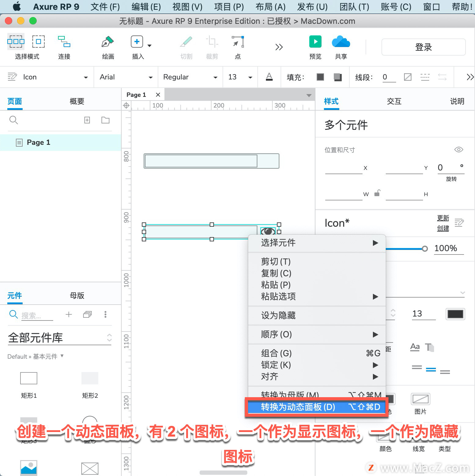The height and width of the screenshot is (476, 475).
Task: Launch Preview (预览) play button
Action: pyautogui.click(x=315, y=42)
